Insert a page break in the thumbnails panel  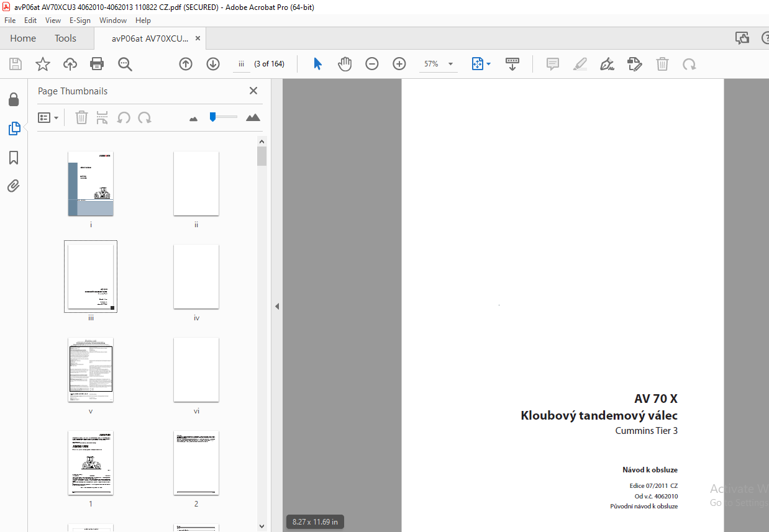102,117
